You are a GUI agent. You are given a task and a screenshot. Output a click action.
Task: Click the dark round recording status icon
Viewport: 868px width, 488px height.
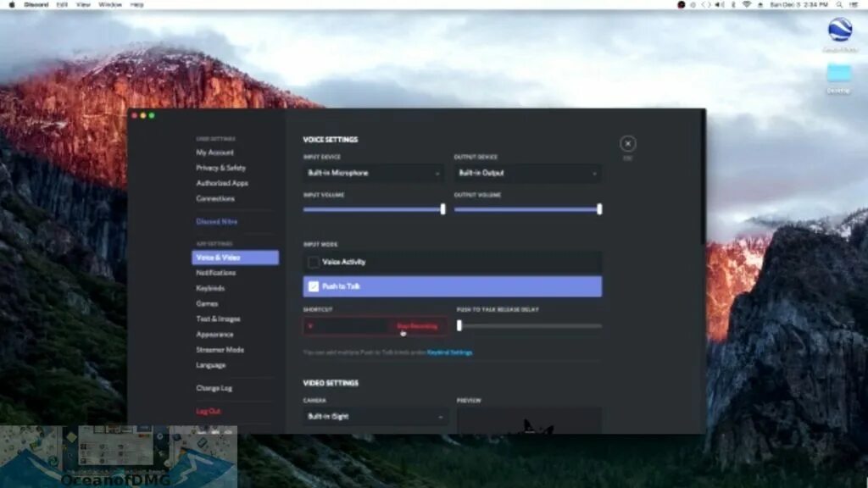point(682,4)
